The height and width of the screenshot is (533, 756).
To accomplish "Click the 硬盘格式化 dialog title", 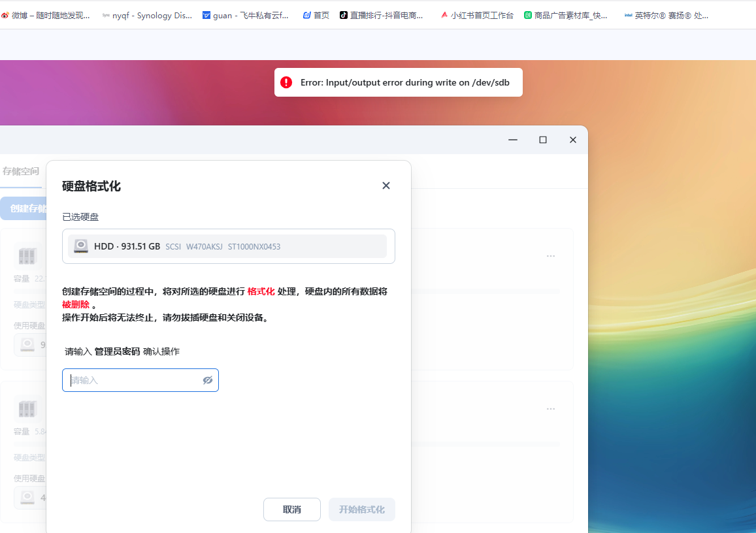I will pyautogui.click(x=91, y=186).
